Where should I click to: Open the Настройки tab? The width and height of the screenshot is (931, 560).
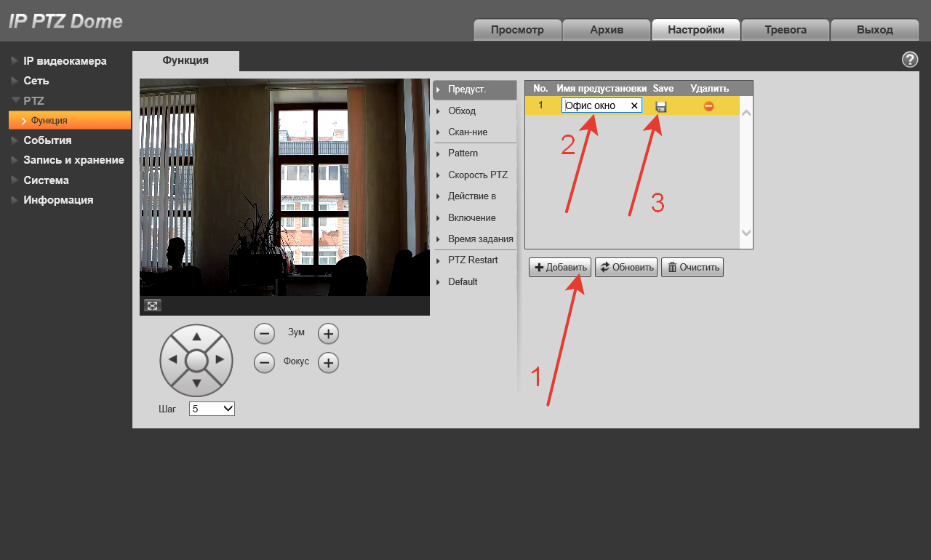tap(696, 30)
